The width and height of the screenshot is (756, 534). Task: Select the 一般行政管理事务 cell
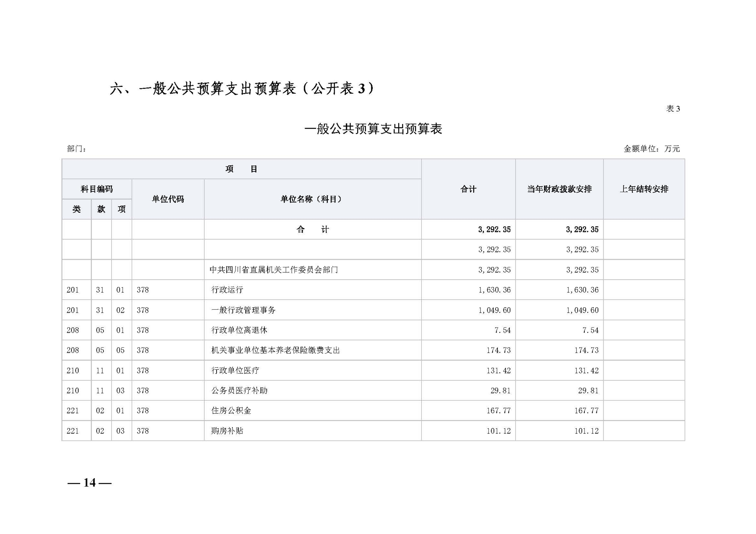(243, 310)
